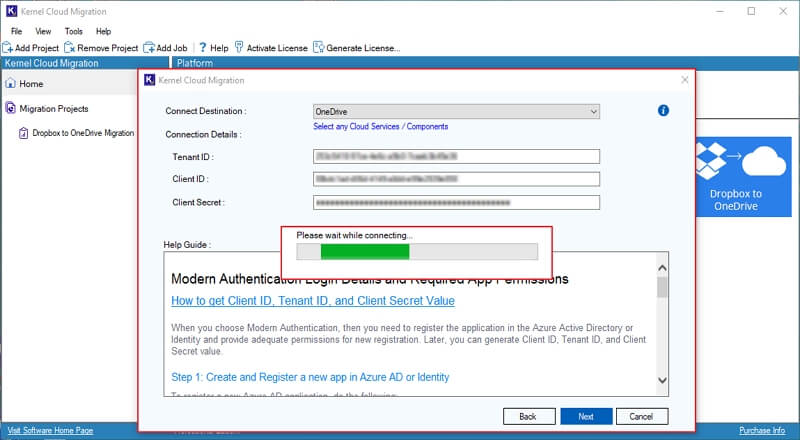Click the Help Guide label

(187, 245)
